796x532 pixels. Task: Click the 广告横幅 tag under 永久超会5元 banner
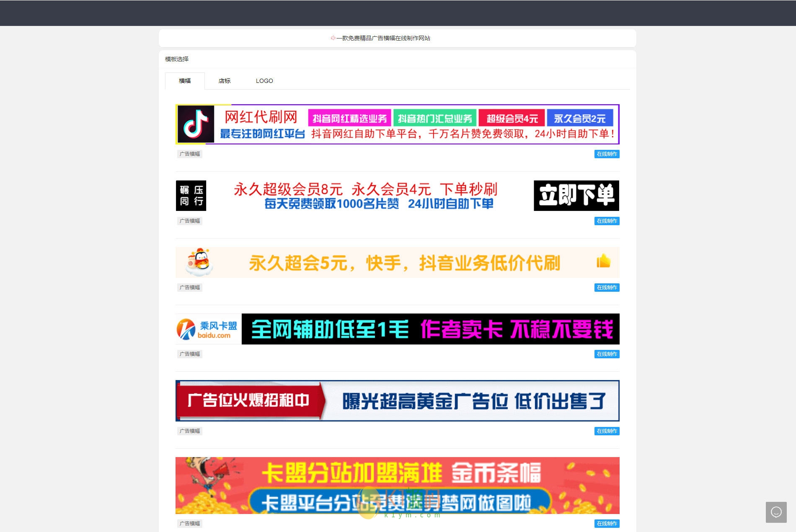click(x=190, y=288)
